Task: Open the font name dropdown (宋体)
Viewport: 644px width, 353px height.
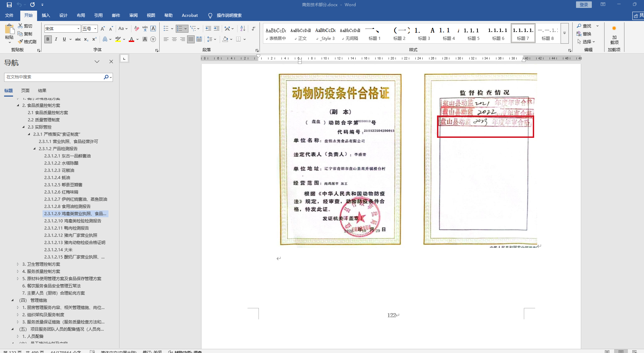Action: (79, 29)
